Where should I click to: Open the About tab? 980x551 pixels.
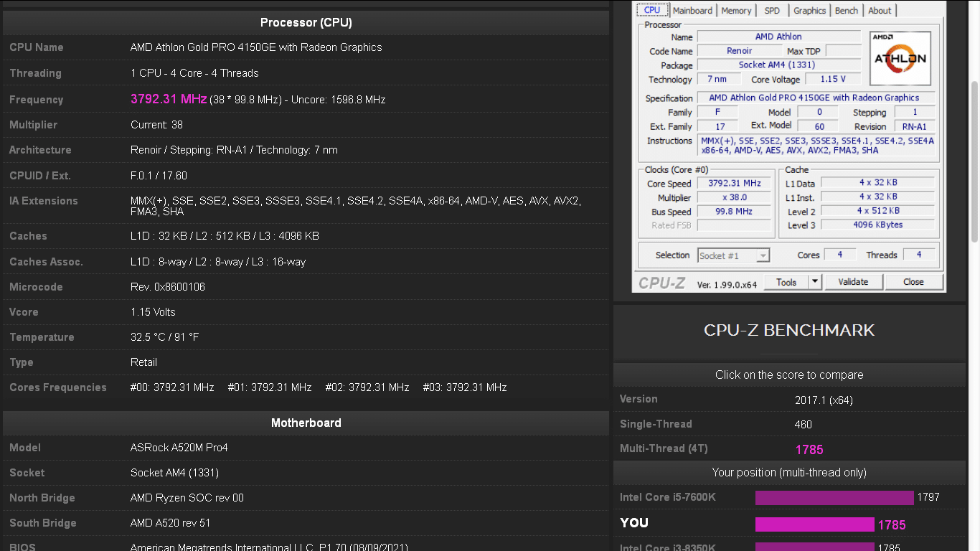pyautogui.click(x=880, y=10)
